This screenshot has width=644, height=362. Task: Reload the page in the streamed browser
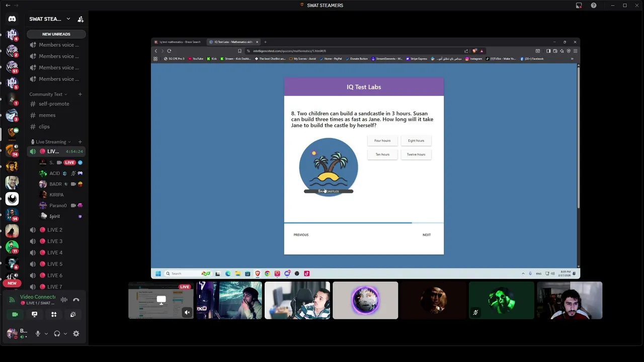coord(169,51)
